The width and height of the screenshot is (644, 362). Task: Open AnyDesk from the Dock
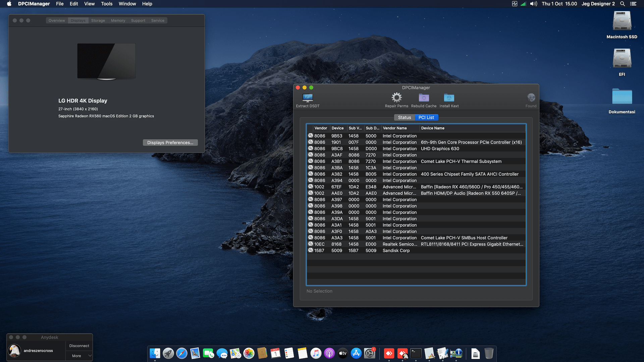tap(389, 353)
